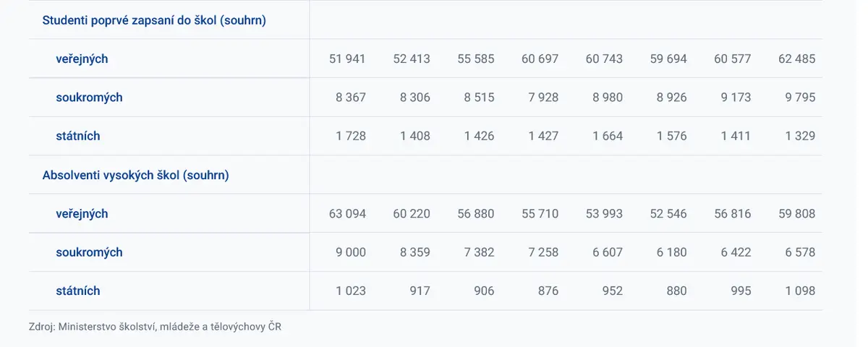
Task: Click the table cell containing 8 367
Action: [351, 97]
